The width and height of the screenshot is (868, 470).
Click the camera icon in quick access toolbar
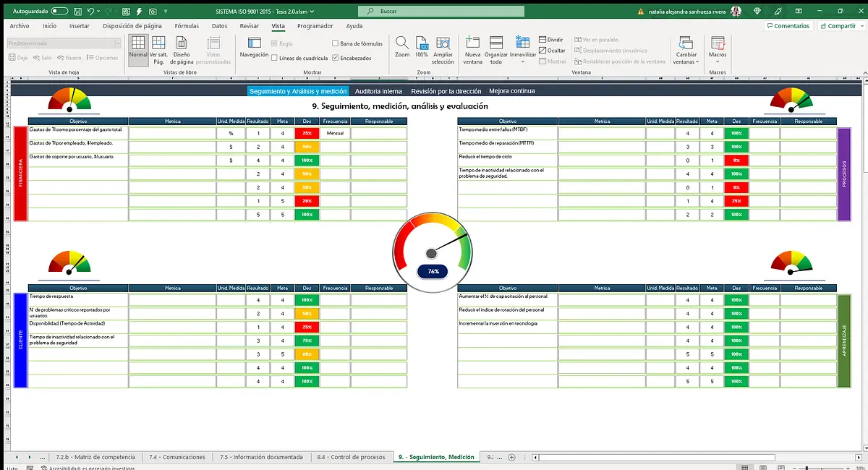[152, 12]
